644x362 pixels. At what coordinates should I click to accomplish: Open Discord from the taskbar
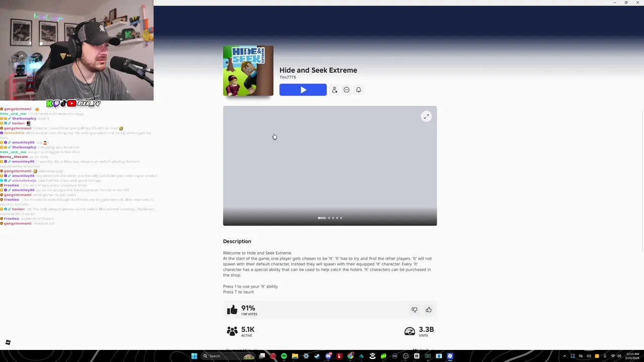pyautogui.click(x=329, y=356)
